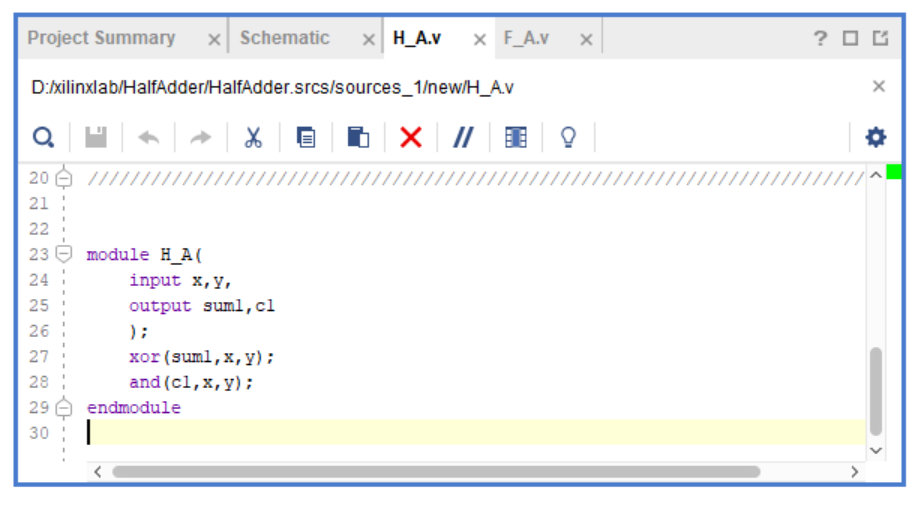Click the Save file floppy icon

click(96, 137)
